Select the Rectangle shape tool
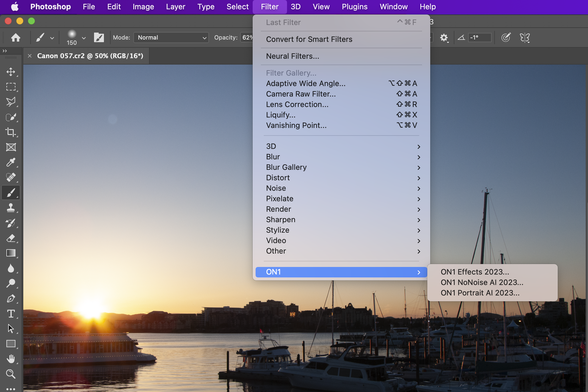588x392 pixels. pos(11,344)
